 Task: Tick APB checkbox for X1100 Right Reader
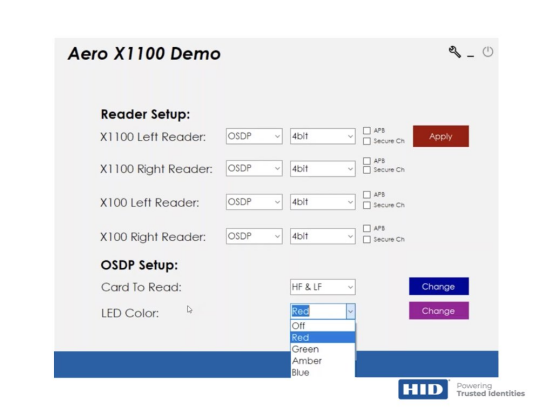[x=367, y=161]
